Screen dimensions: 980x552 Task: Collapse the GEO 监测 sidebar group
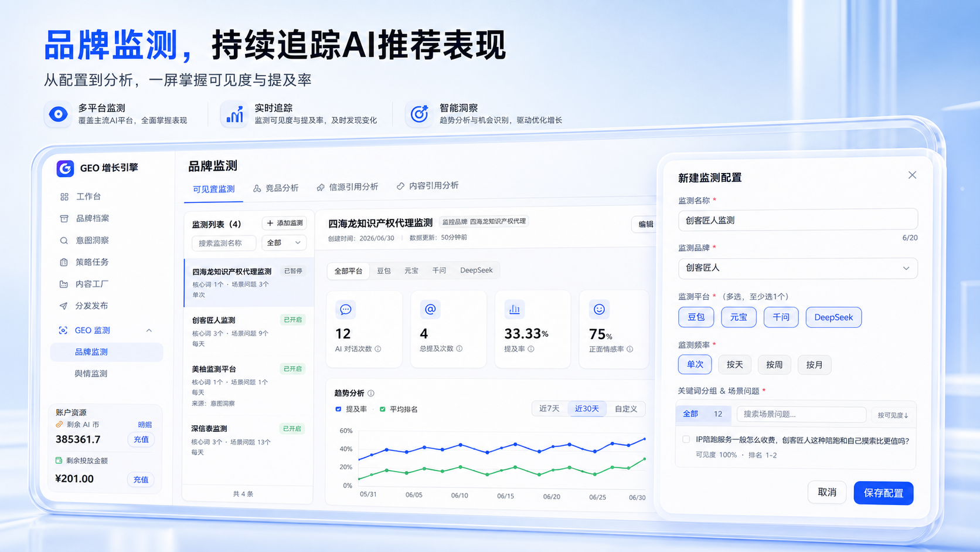(149, 330)
